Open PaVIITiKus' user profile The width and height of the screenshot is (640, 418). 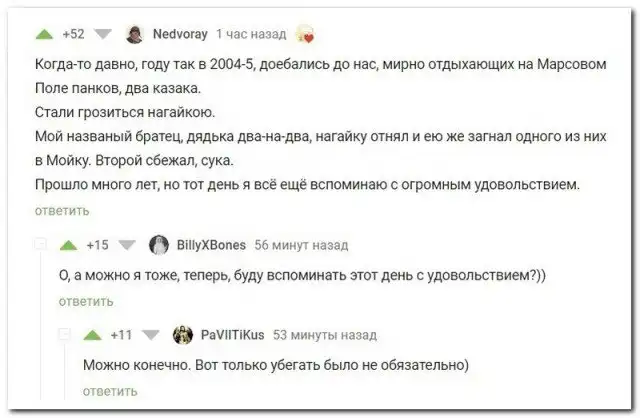[231, 335]
